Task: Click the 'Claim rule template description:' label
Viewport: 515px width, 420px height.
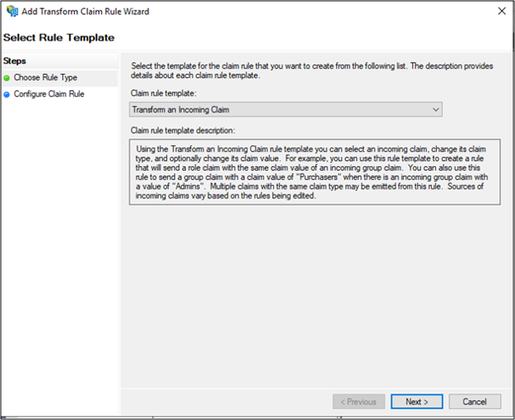Action: click(x=183, y=130)
